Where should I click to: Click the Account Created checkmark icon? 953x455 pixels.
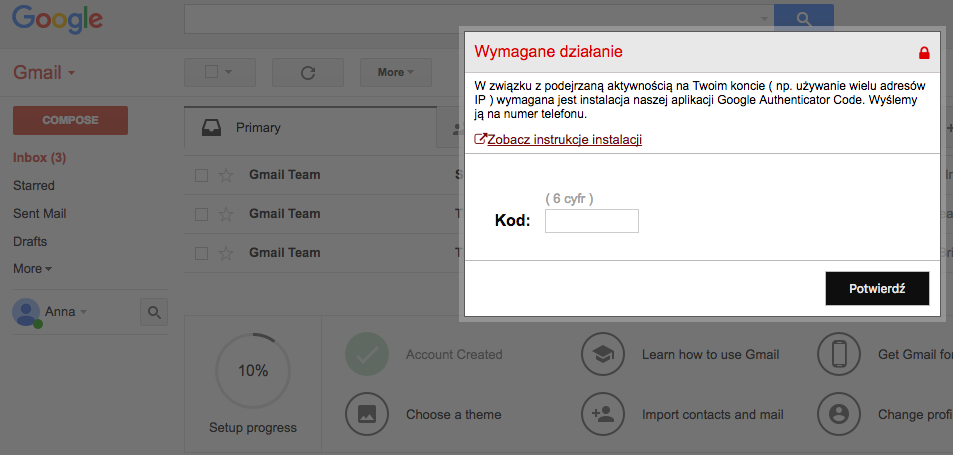[366, 354]
